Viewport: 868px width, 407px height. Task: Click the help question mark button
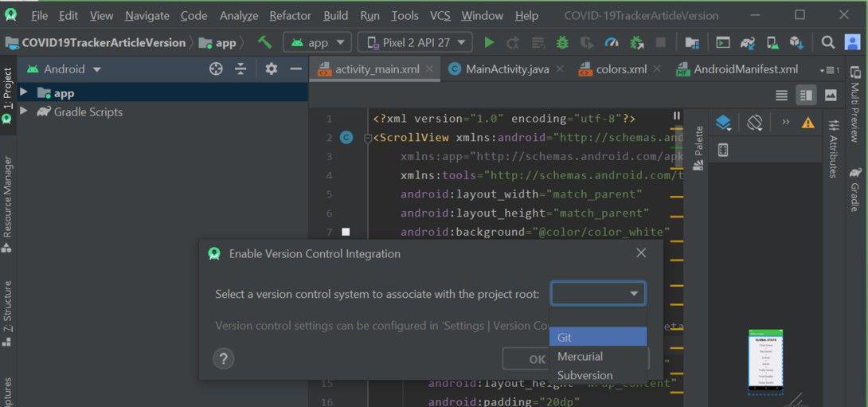223,358
